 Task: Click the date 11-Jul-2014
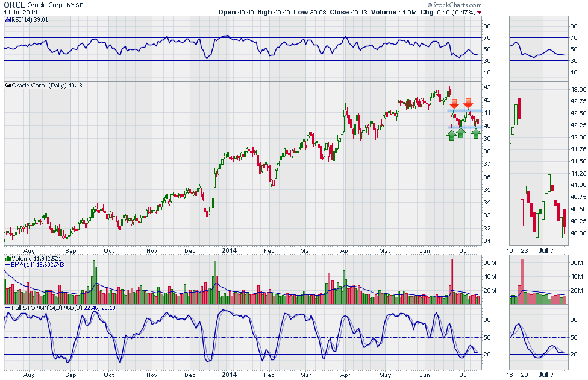point(20,13)
